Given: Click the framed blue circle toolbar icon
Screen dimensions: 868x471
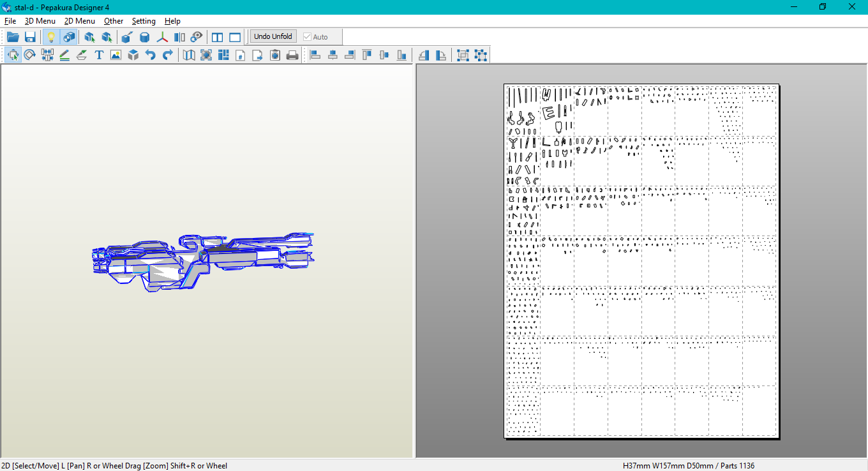Looking at the screenshot, I should pos(206,55).
